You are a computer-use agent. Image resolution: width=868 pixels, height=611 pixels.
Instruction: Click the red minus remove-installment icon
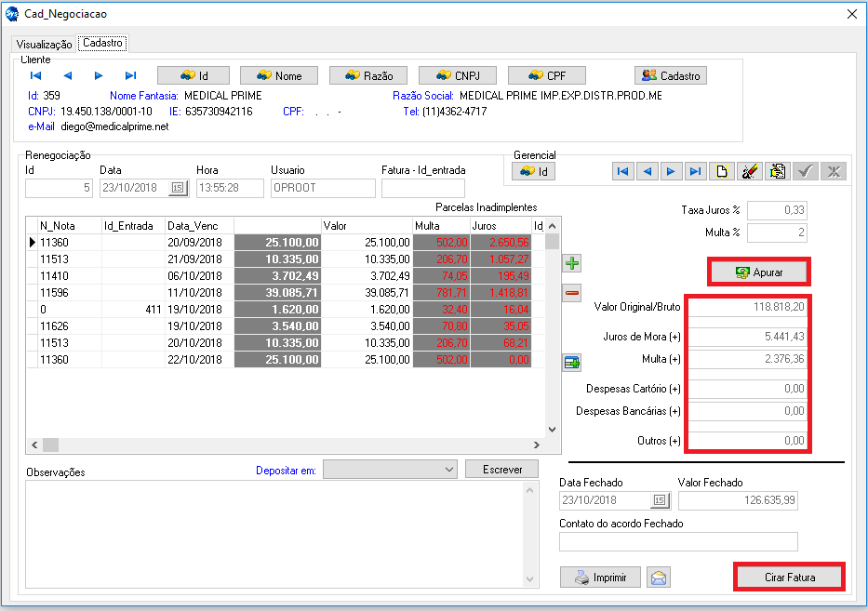tap(572, 294)
